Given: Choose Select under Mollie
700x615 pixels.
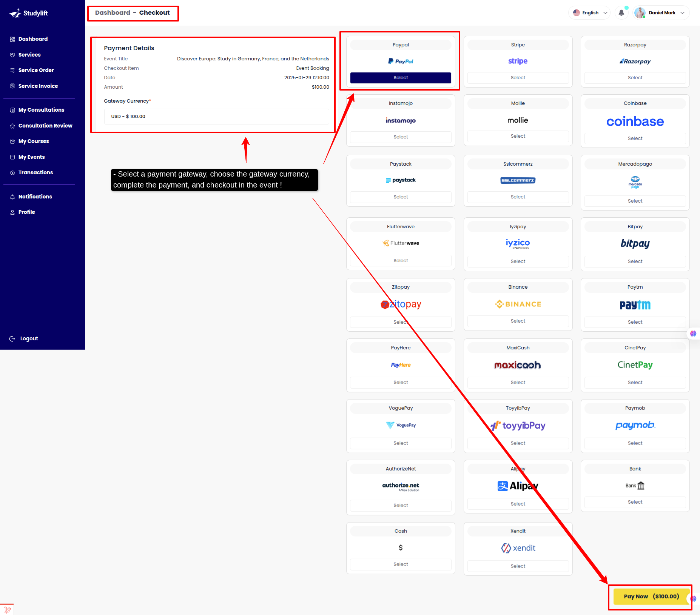Looking at the screenshot, I should 518,136.
